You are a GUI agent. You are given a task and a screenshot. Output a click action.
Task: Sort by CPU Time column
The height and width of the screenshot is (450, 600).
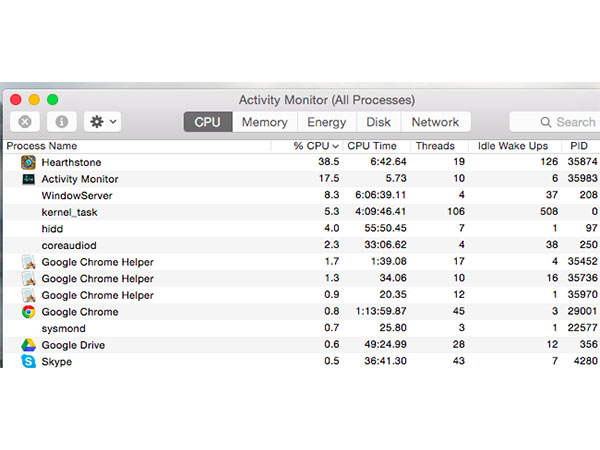377,146
